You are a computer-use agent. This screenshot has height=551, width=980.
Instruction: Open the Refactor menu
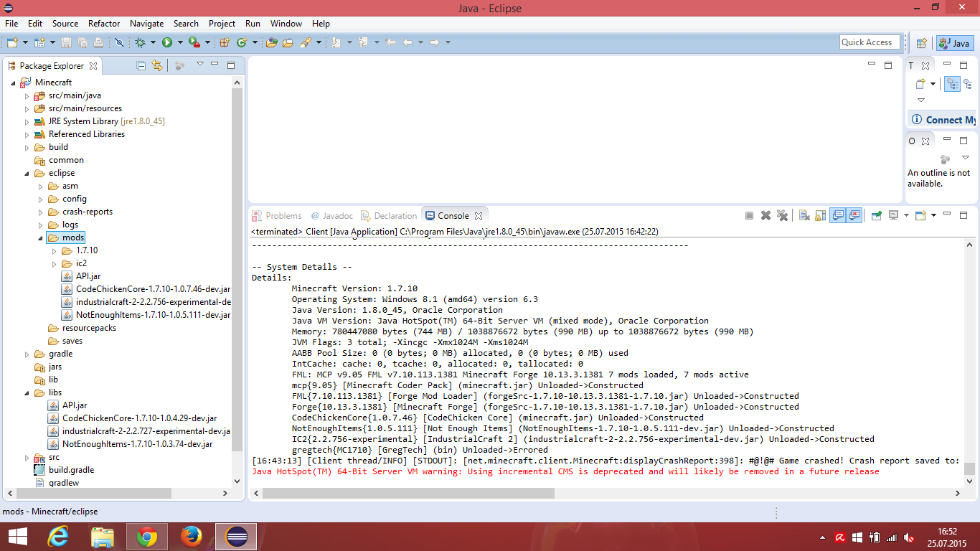[x=104, y=24]
